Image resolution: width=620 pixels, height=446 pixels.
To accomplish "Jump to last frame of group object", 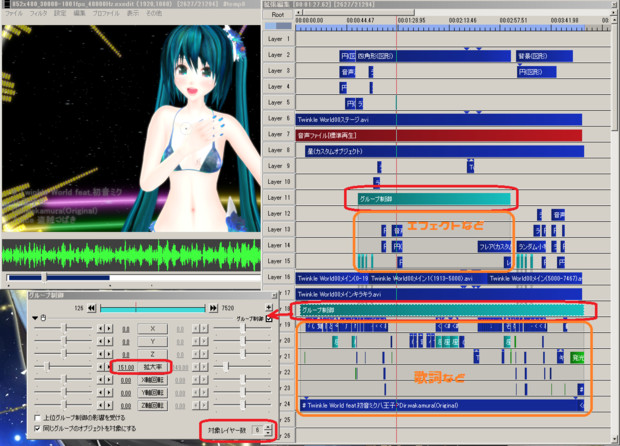I will [211, 309].
